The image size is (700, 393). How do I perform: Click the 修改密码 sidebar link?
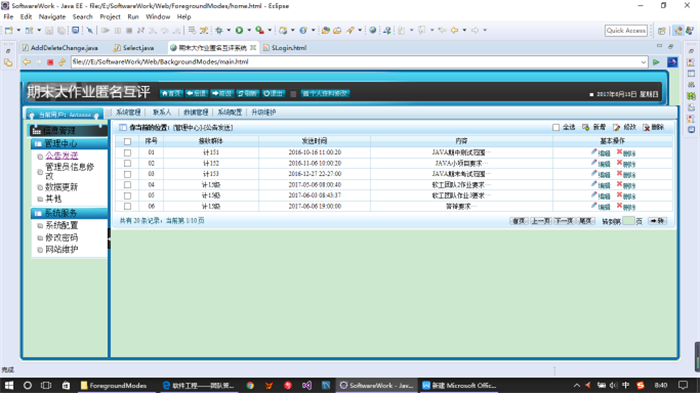(x=62, y=237)
